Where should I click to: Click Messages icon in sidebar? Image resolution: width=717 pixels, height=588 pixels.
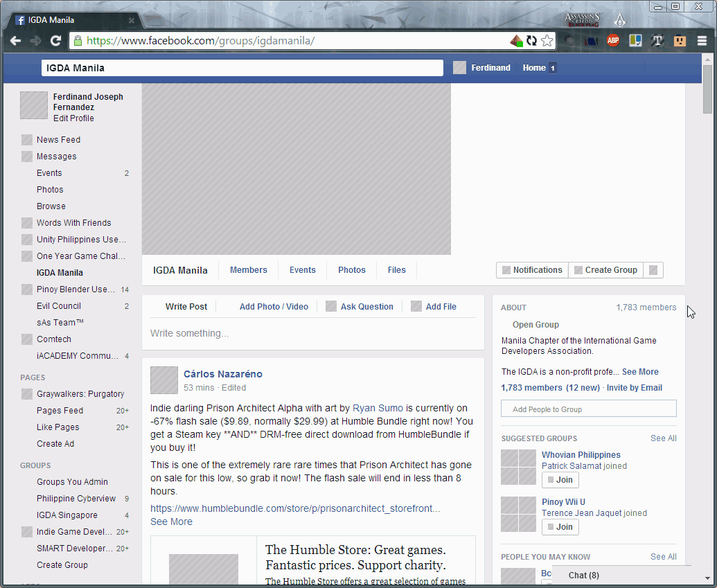[27, 157]
